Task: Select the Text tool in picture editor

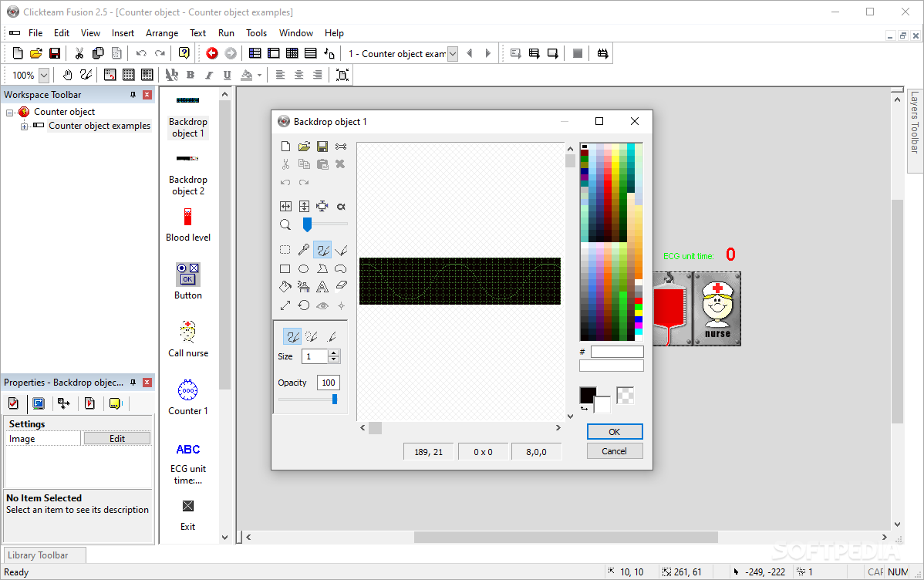Action: coord(322,287)
